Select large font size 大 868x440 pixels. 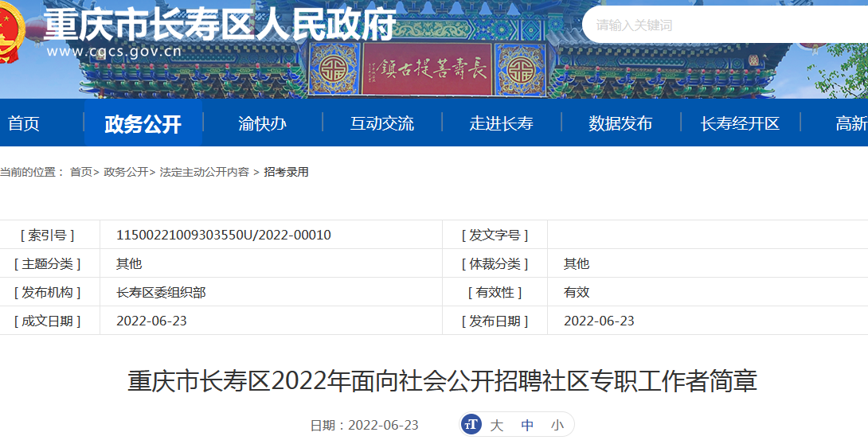(497, 426)
